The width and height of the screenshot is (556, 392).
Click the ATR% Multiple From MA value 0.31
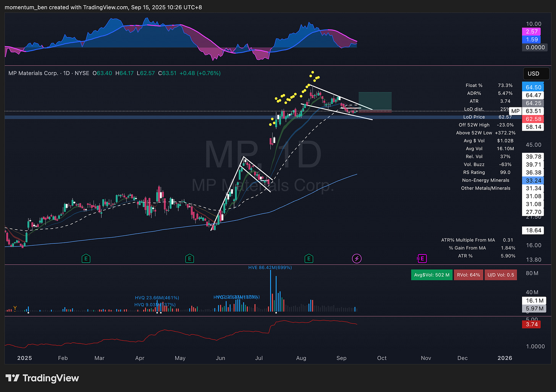tap(508, 240)
